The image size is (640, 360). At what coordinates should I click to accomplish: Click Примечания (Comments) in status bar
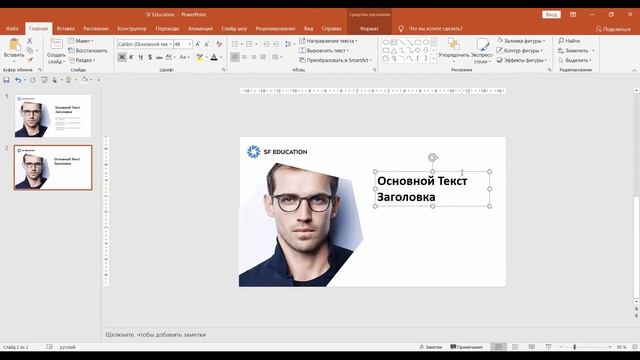pyautogui.click(x=467, y=347)
